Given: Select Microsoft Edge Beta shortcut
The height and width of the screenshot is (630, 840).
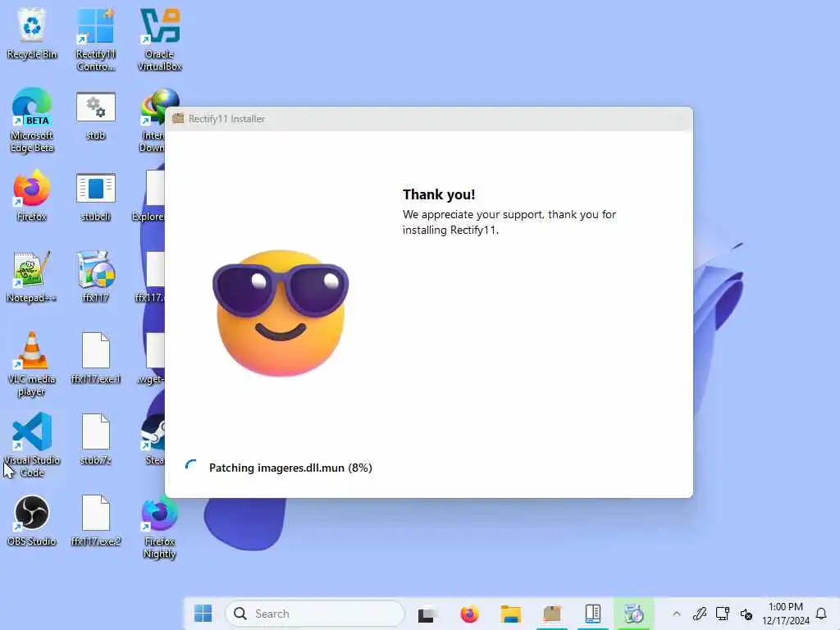Looking at the screenshot, I should (32, 120).
